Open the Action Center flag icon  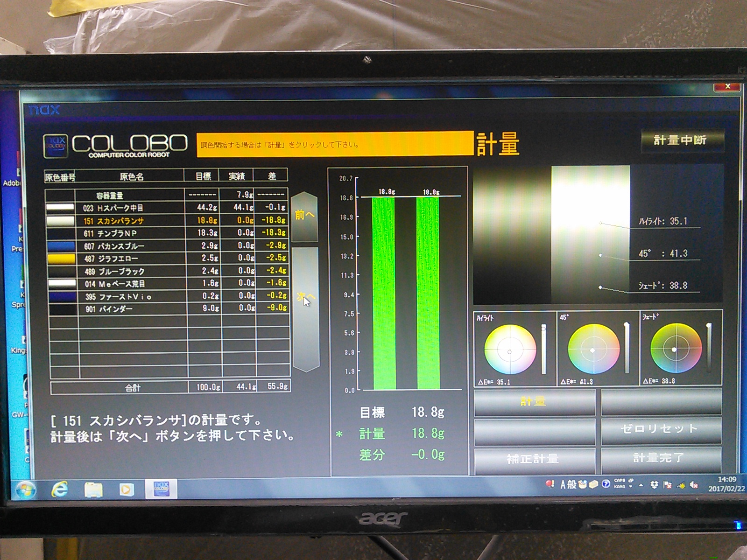668,485
